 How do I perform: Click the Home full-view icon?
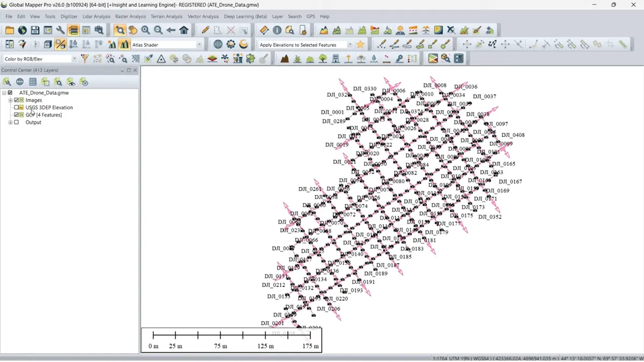(x=184, y=30)
